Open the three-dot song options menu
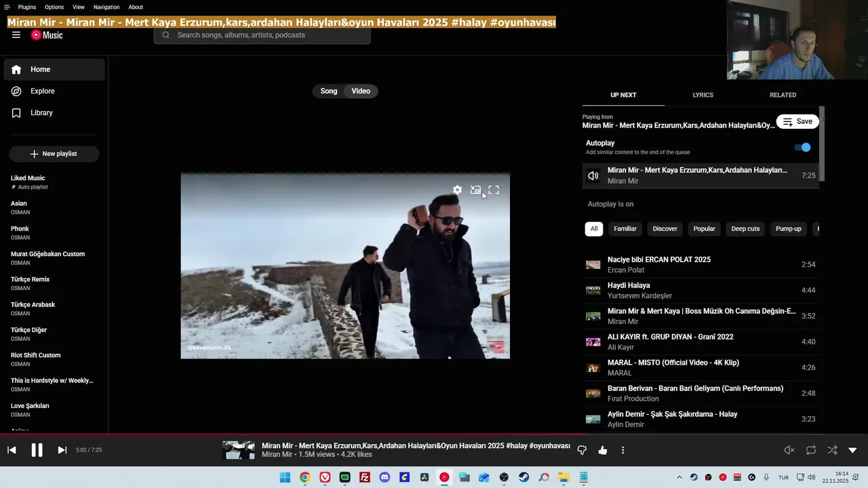This screenshot has width=868, height=488. pyautogui.click(x=623, y=450)
